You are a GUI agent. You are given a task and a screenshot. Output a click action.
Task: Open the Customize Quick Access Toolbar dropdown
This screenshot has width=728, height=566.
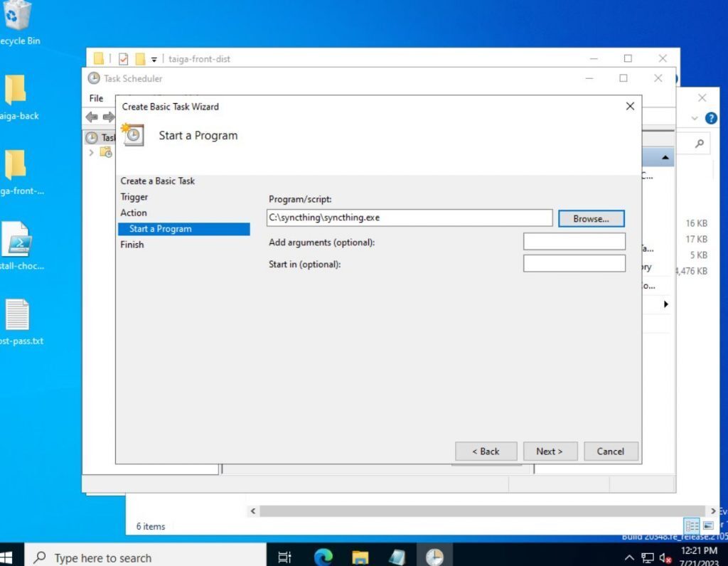pyautogui.click(x=154, y=58)
